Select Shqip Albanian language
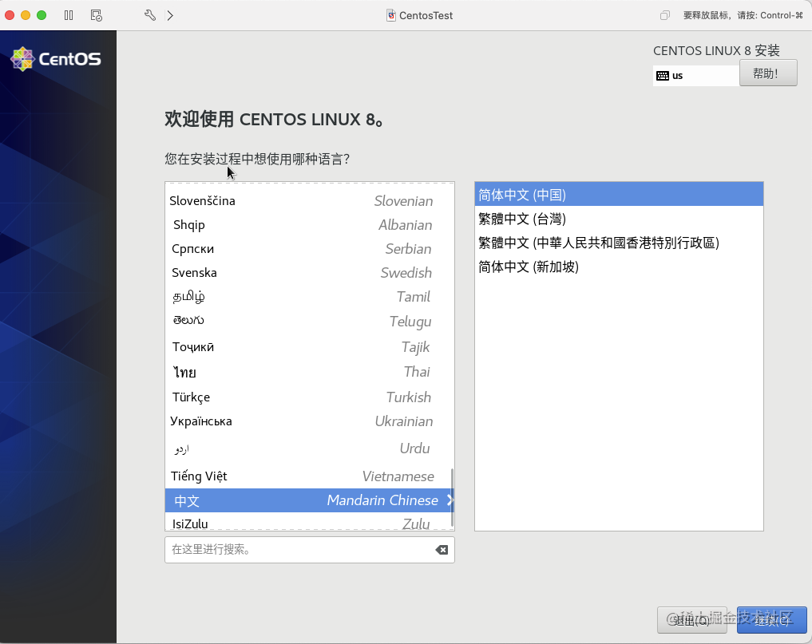This screenshot has height=644, width=812. [x=309, y=225]
